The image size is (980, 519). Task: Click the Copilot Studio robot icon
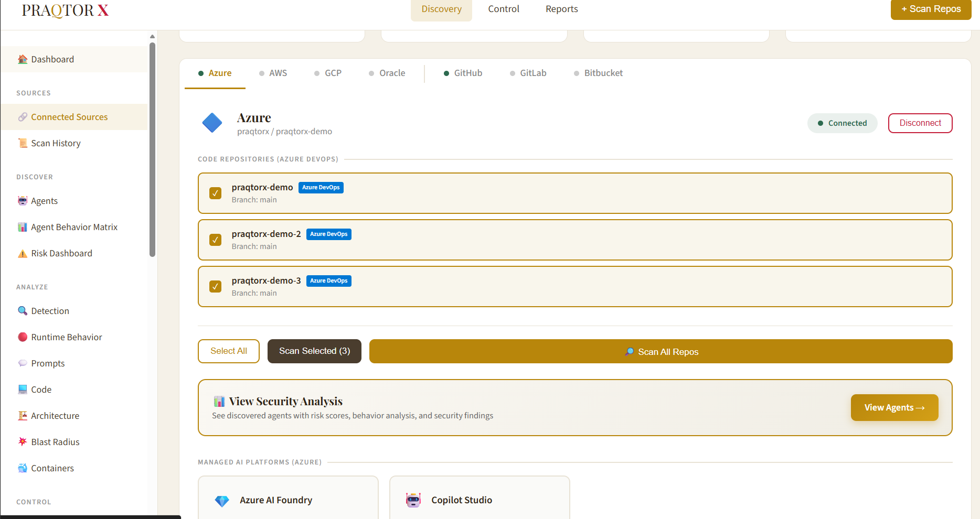coord(413,500)
